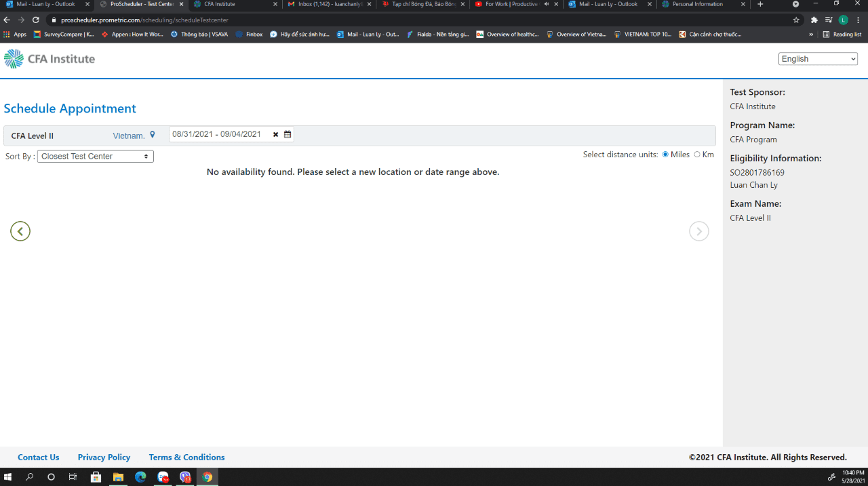This screenshot has width=868, height=486.
Task: Open the Chrome media control icon
Action: point(829,20)
